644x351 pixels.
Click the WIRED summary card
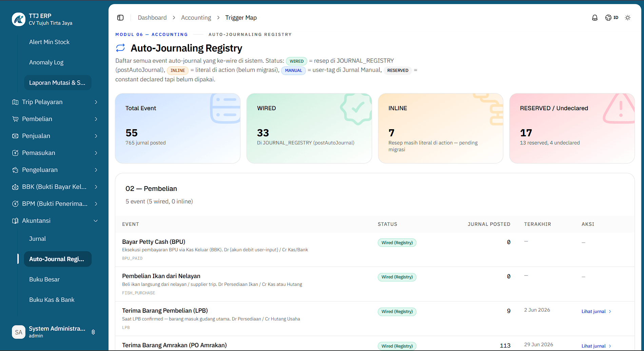(309, 128)
